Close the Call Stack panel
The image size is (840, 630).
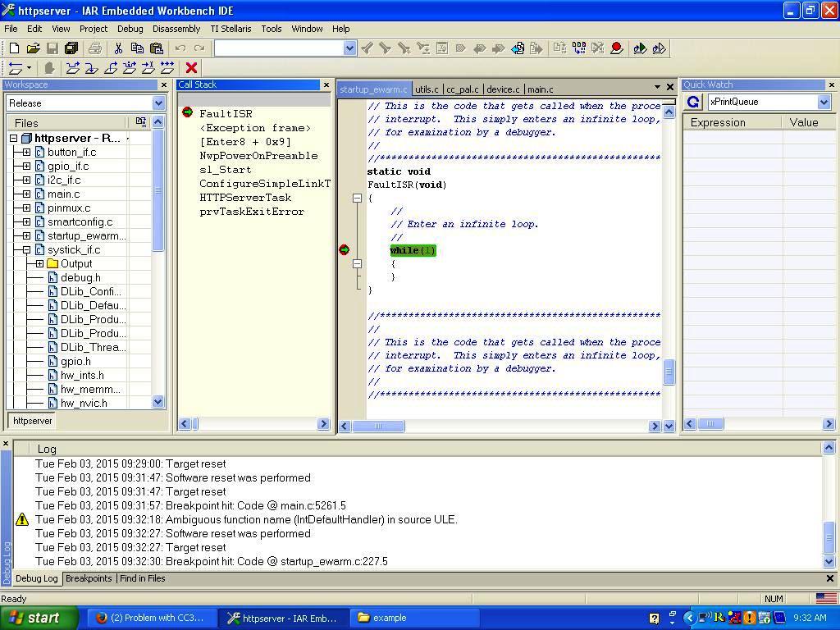326,84
